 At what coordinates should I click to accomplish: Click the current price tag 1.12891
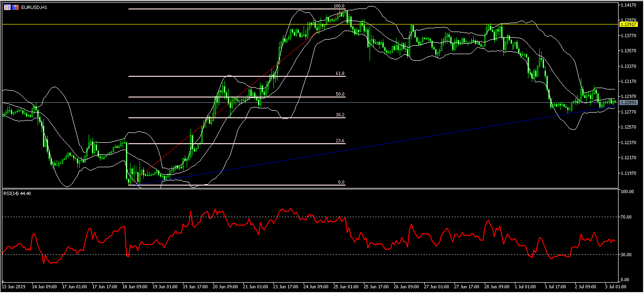629,102
